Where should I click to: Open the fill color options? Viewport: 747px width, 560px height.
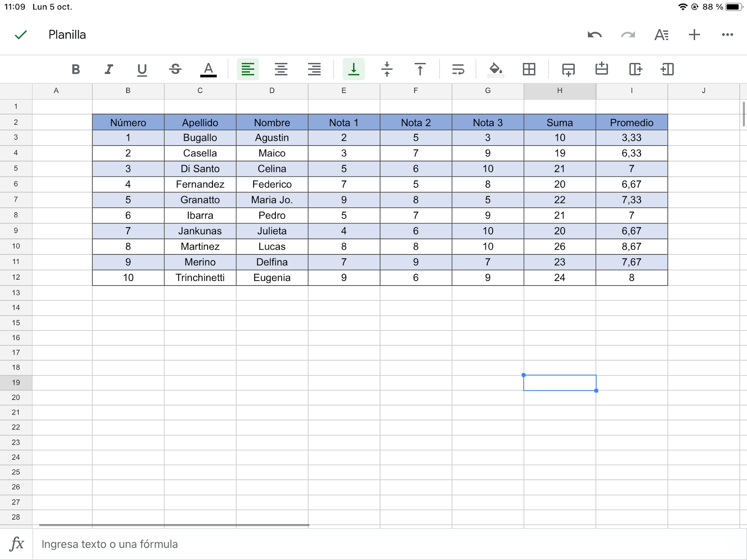(495, 69)
